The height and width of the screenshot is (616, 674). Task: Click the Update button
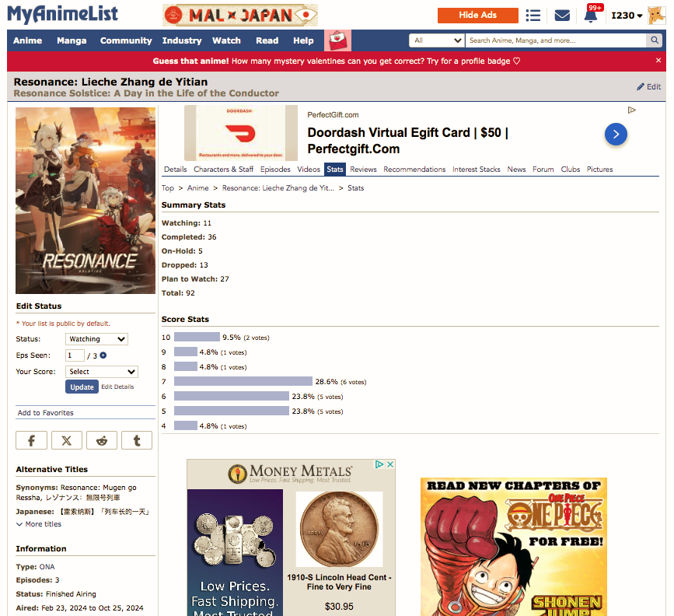[82, 387]
